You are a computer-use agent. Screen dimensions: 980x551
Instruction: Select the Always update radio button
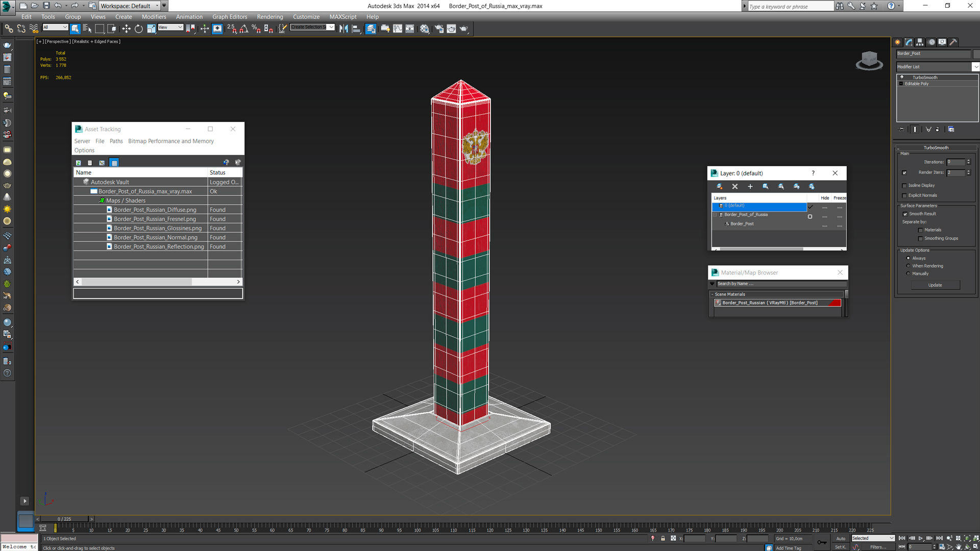click(908, 258)
